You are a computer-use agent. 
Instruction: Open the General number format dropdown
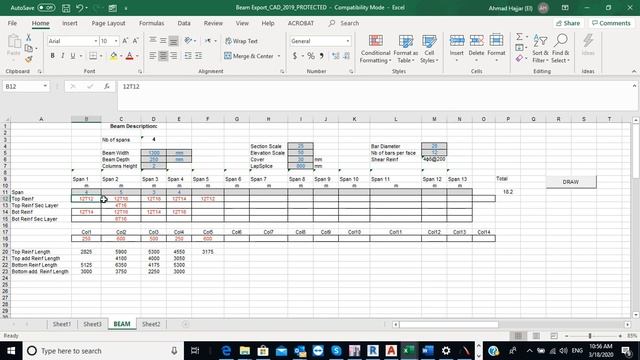pos(348,41)
